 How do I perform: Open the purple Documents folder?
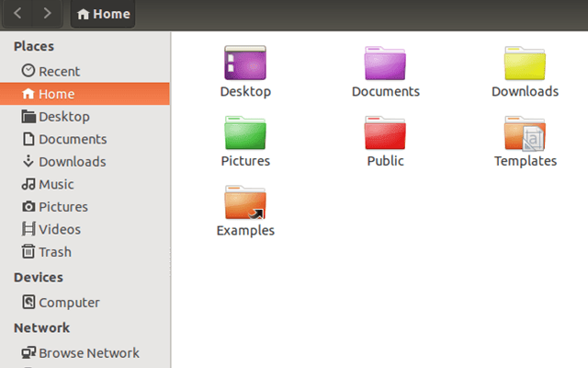click(385, 63)
